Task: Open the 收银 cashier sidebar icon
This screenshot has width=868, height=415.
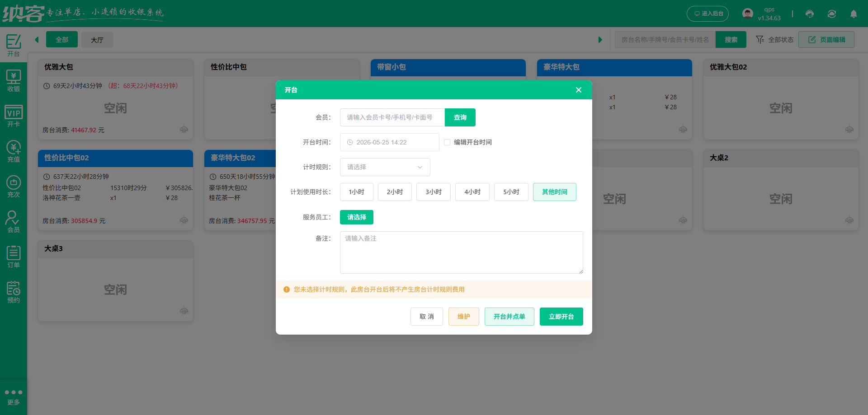Action: click(14, 81)
